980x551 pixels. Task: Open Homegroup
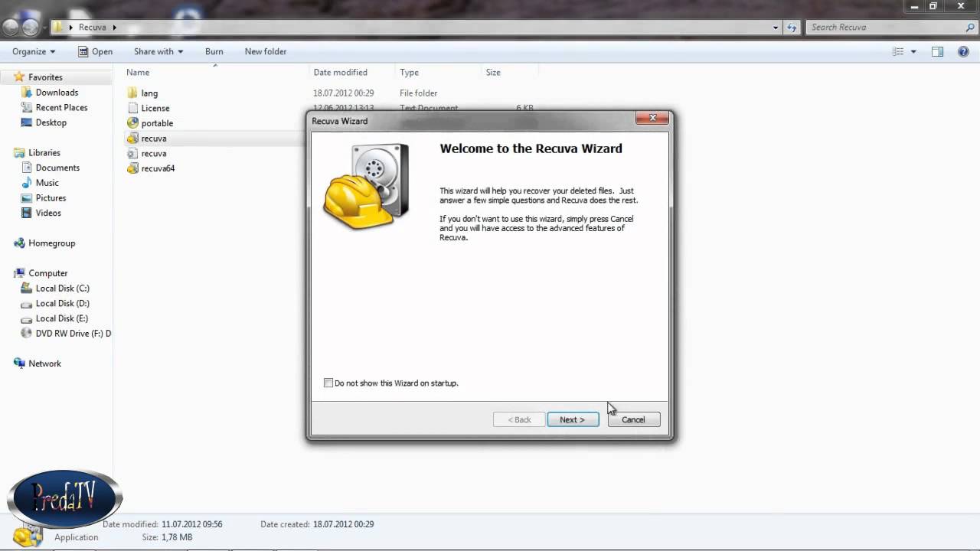pyautogui.click(x=51, y=243)
